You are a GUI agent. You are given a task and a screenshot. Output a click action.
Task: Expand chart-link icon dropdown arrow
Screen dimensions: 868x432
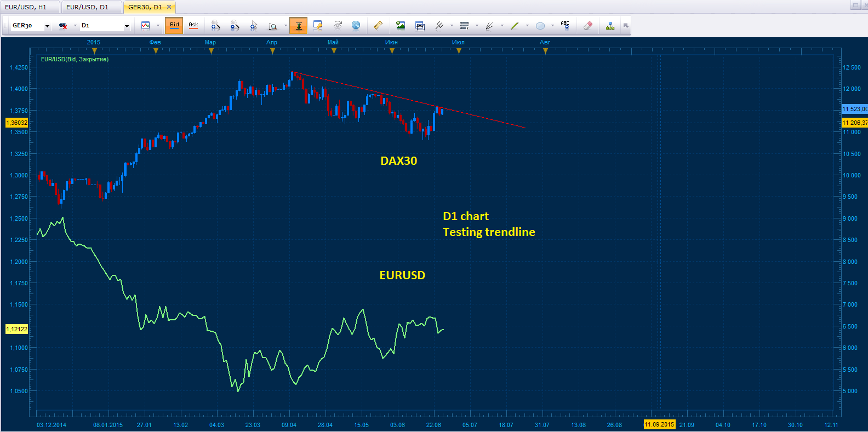75,26
